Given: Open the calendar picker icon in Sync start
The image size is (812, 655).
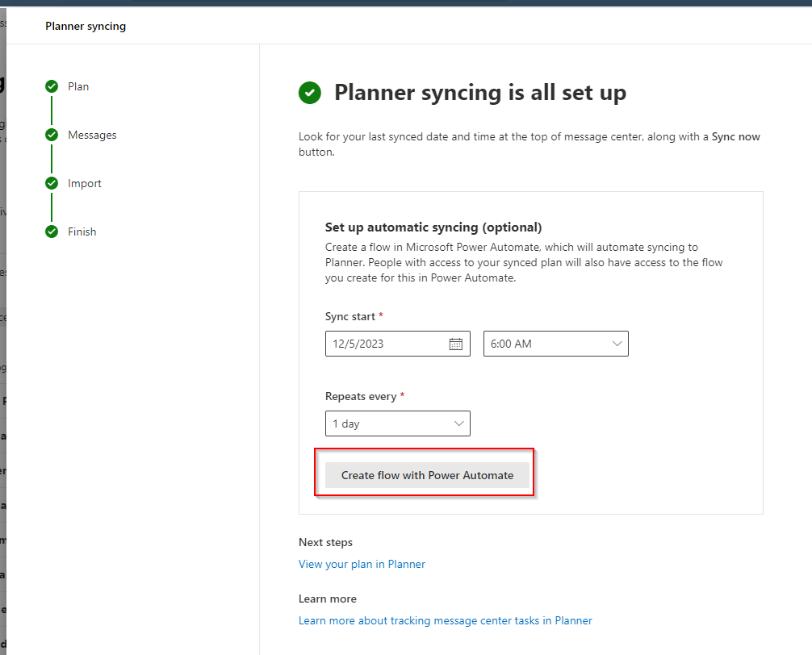Looking at the screenshot, I should point(456,344).
